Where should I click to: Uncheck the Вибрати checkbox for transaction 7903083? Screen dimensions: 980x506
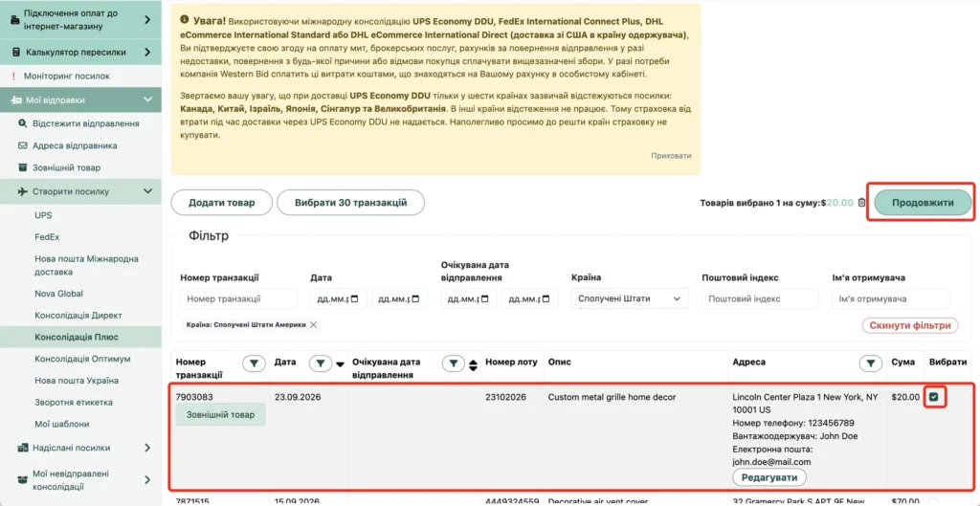coord(934,397)
